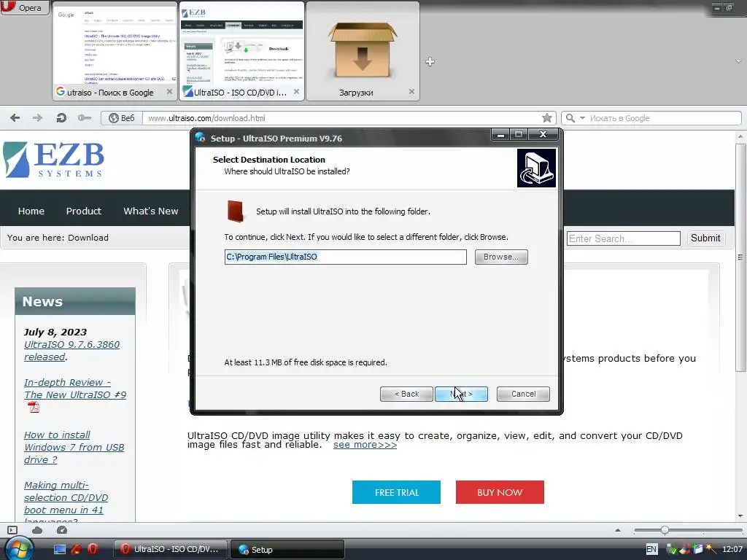
Task: Toggle the Opera panels icon in status bar
Action: 12,530
